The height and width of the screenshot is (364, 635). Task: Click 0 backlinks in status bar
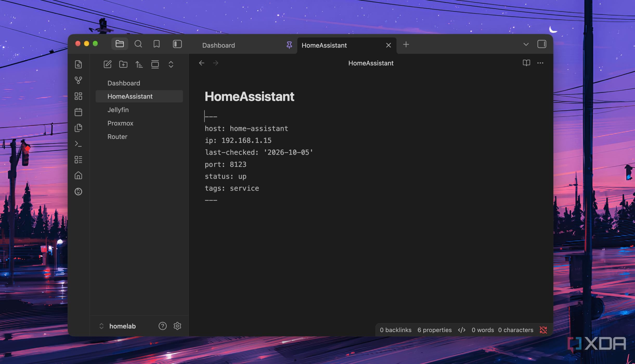point(396,330)
